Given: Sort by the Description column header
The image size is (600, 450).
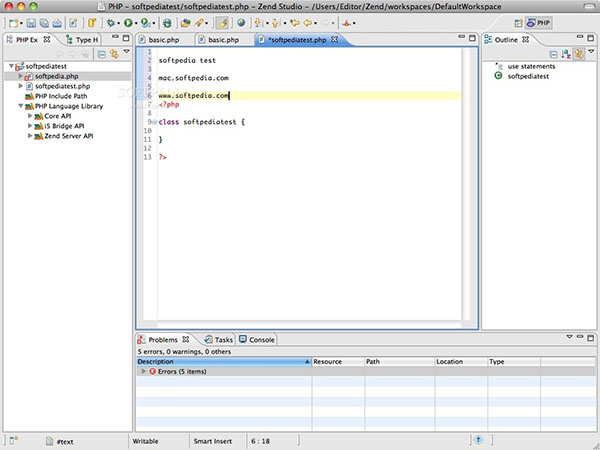Looking at the screenshot, I should point(224,362).
